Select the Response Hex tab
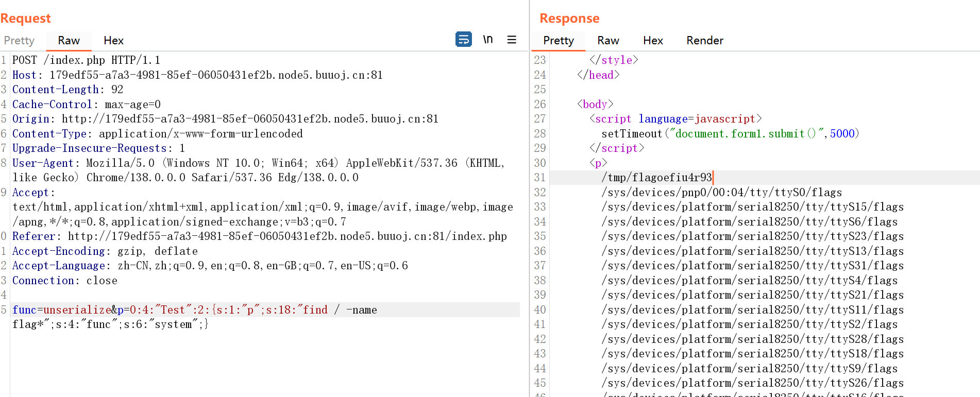 click(x=653, y=41)
